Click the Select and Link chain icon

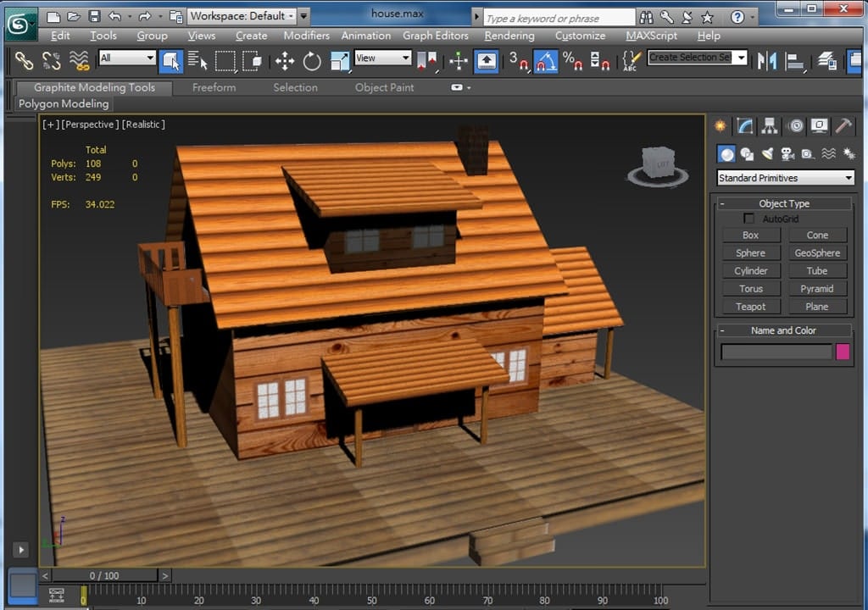tap(25, 60)
